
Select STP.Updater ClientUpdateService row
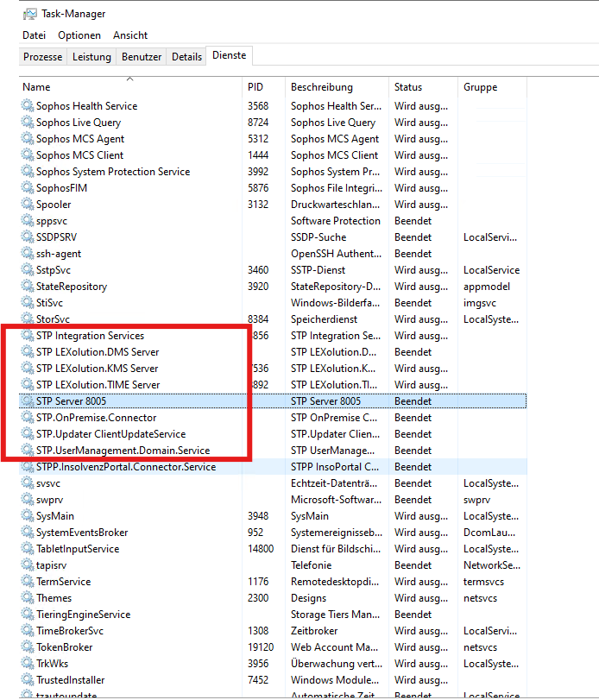(273, 434)
